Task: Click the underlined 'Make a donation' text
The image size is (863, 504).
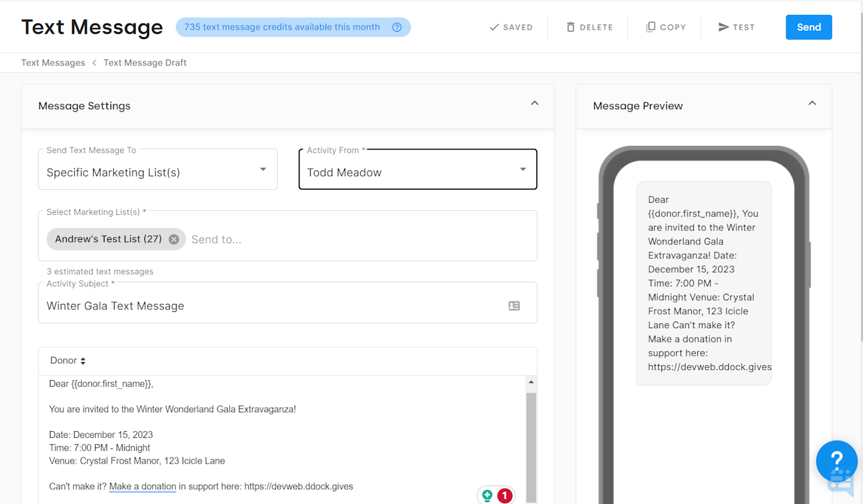Action: 142,486
